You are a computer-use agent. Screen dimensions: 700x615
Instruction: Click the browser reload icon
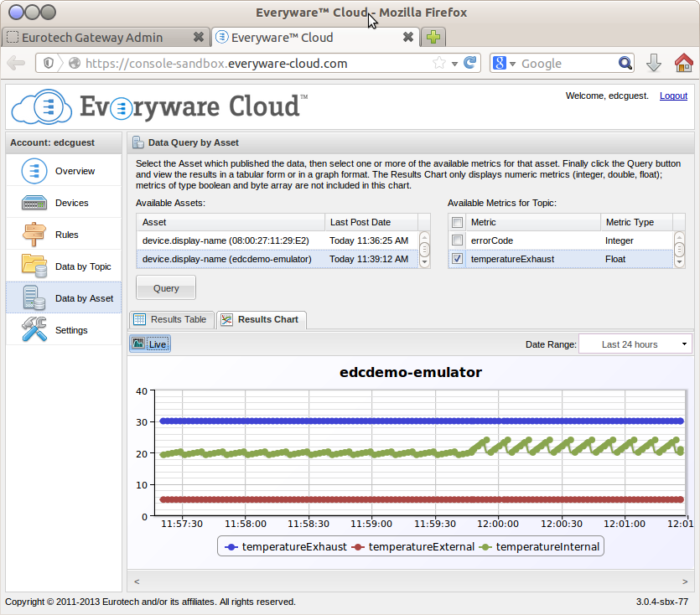pos(469,63)
